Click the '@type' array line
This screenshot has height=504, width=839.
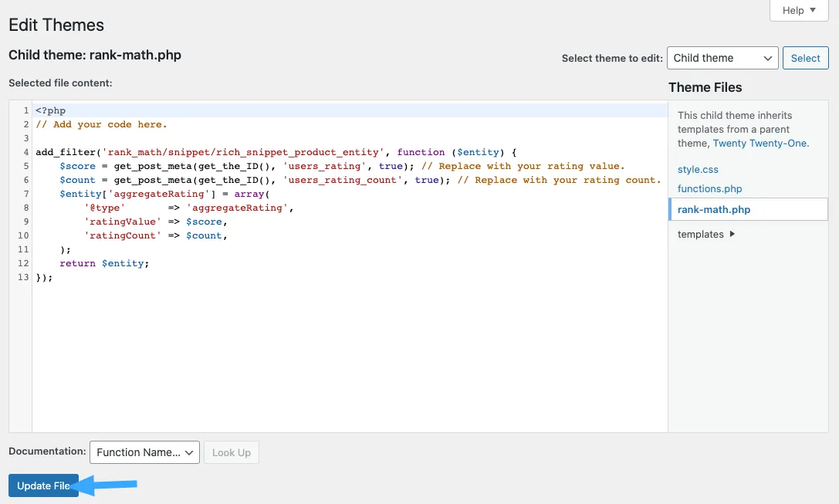189,208
